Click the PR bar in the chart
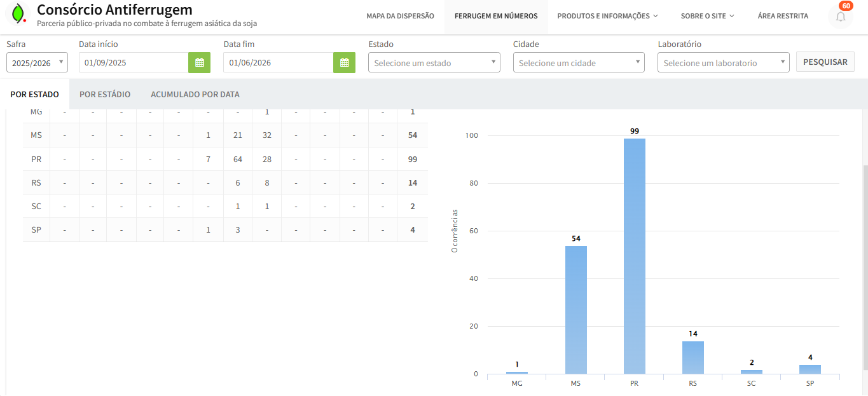The image size is (868, 396). tap(634, 254)
